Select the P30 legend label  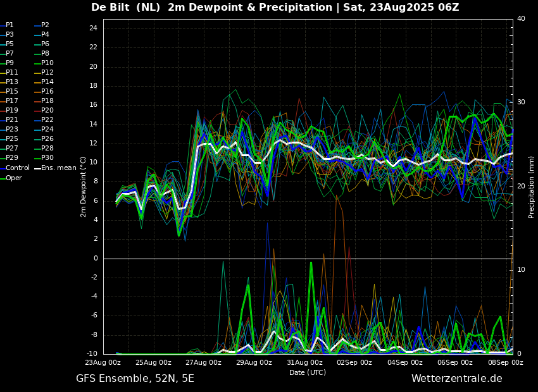pyautogui.click(x=44, y=157)
